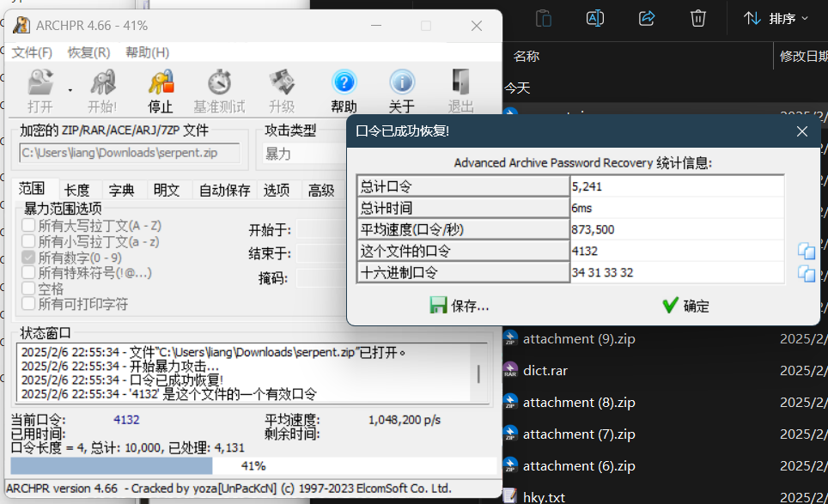
Task: Switch to the 字典 tab
Action: (121, 190)
